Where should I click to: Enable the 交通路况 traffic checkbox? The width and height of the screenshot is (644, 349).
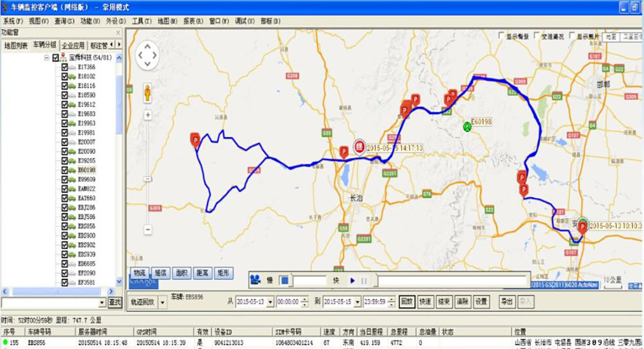[536, 36]
